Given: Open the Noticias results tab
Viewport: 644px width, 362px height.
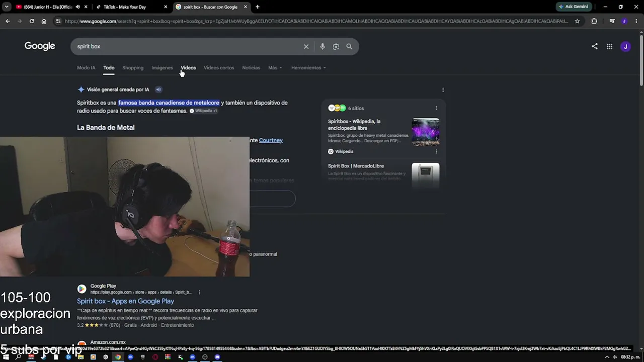Looking at the screenshot, I should pyautogui.click(x=251, y=68).
